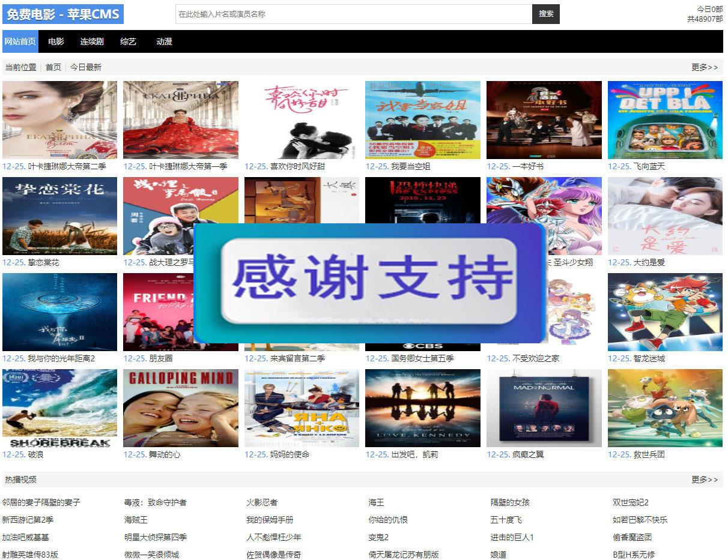Open the 电影 navigation tab
Screen dimensions: 728x560
56,41
